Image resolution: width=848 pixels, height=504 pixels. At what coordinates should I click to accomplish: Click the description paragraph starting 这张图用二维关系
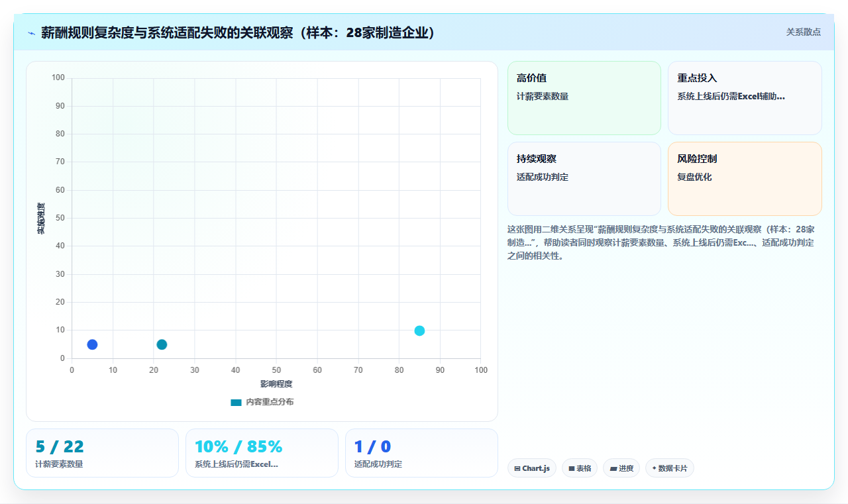(662, 242)
